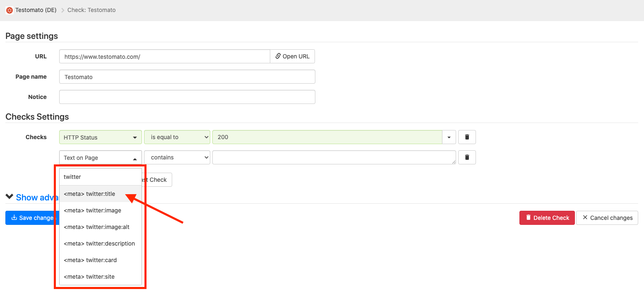The width and height of the screenshot is (644, 294).
Task: Focus the Page name input field
Action: point(187,77)
